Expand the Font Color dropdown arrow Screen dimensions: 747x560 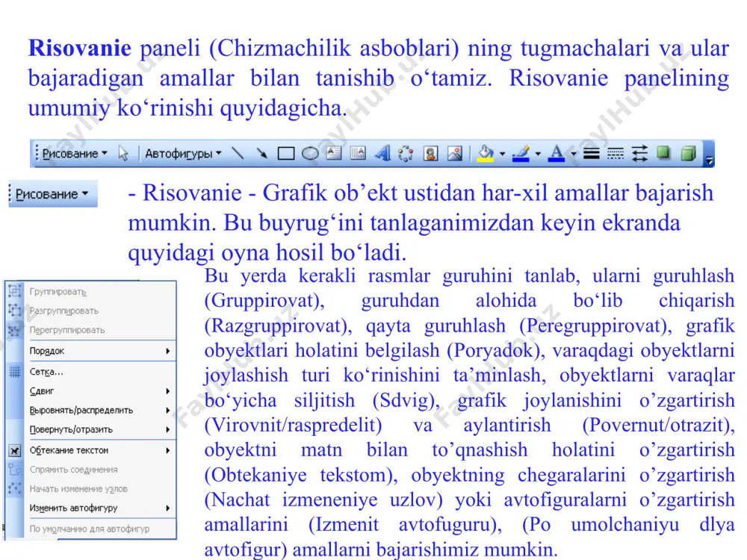coord(573,154)
